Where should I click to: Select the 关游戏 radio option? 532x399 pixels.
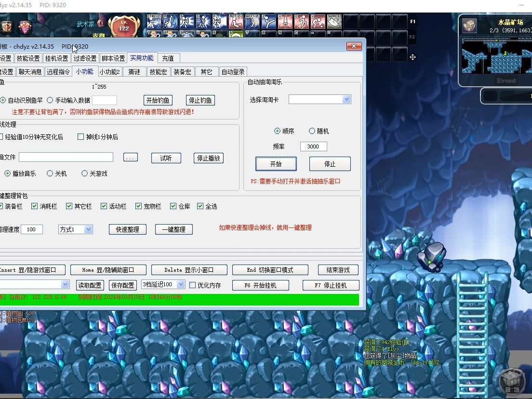(x=84, y=173)
